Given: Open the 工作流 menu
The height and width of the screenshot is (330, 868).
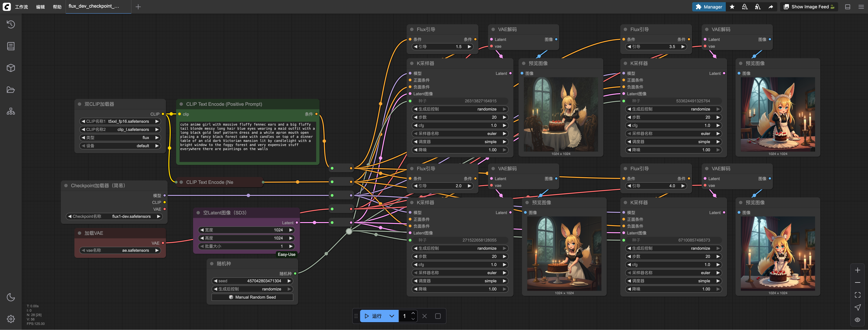Looking at the screenshot, I should (21, 7).
